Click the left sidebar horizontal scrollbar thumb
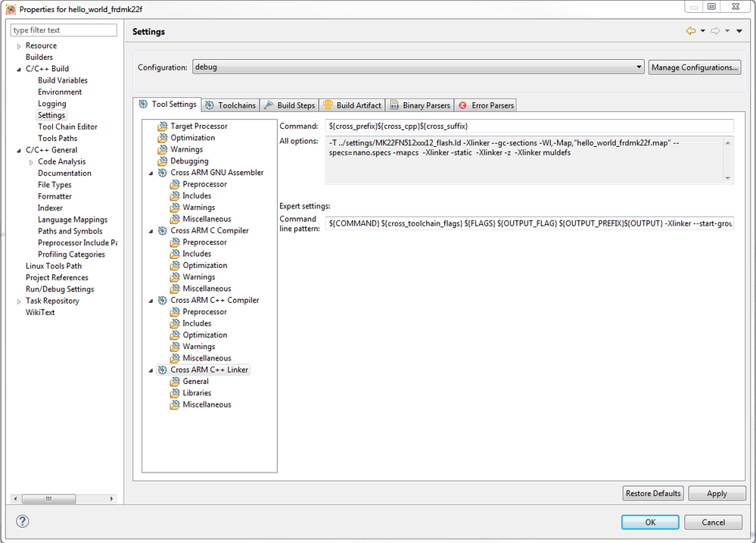Image resolution: width=756 pixels, height=543 pixels. pyautogui.click(x=49, y=498)
